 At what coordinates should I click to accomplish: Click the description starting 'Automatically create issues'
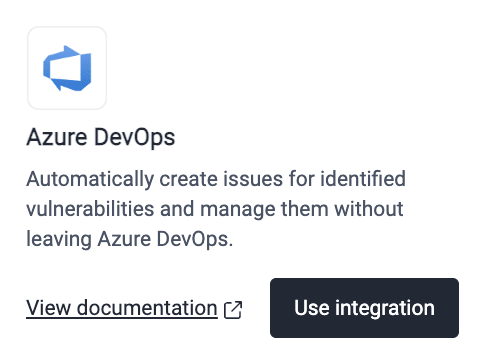216,209
